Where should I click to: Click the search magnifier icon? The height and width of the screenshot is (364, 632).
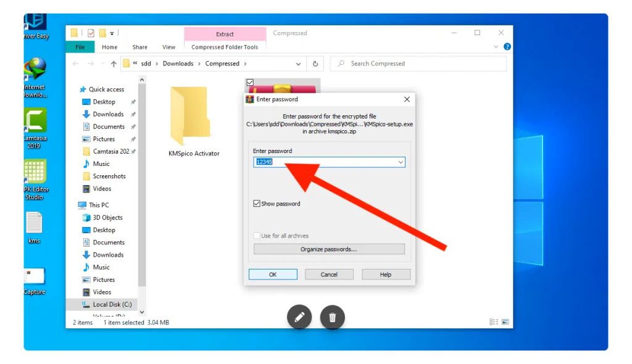(341, 64)
